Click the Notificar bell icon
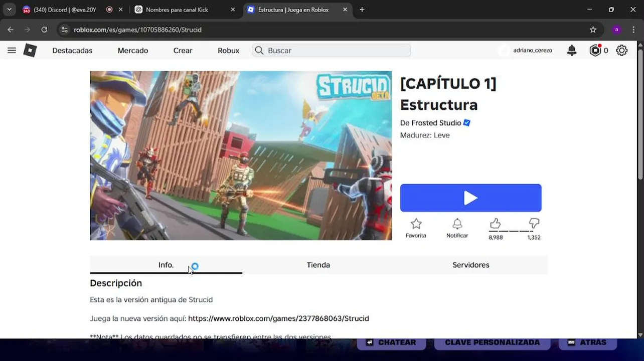Image resolution: width=644 pixels, height=361 pixels. tap(457, 224)
